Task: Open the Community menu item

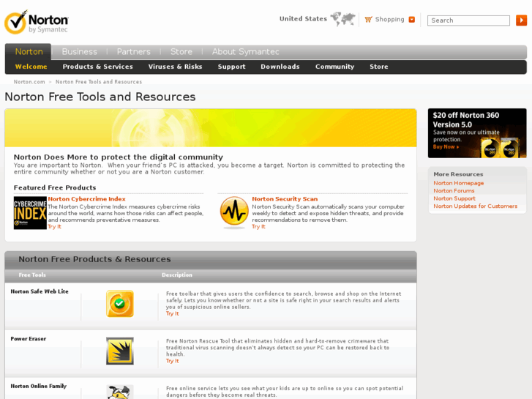Action: 334,67
